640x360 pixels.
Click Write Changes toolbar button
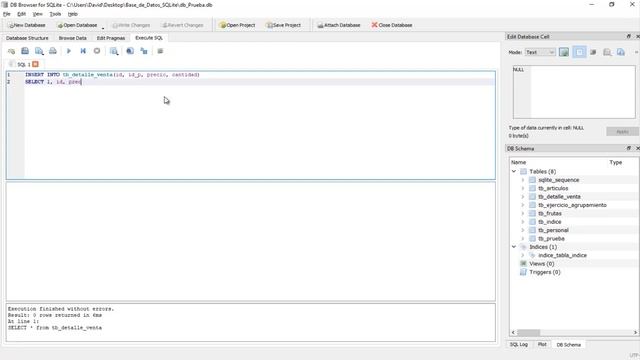click(x=131, y=25)
